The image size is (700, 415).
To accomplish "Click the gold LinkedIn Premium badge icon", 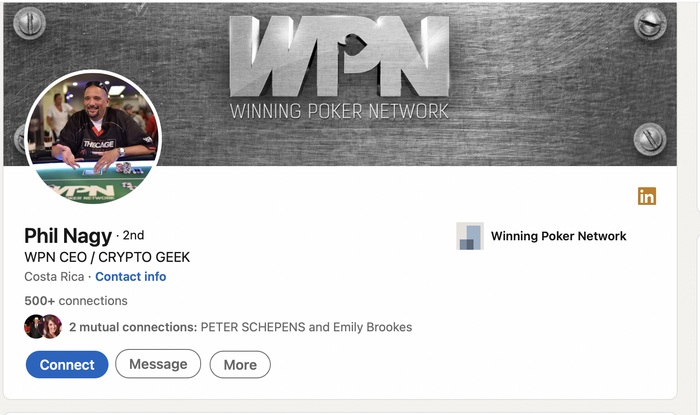I will (x=647, y=196).
